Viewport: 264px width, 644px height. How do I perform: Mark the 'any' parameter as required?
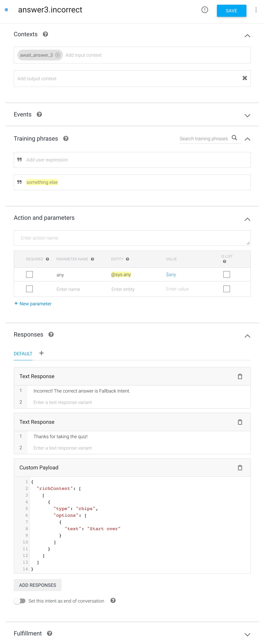pyautogui.click(x=29, y=274)
